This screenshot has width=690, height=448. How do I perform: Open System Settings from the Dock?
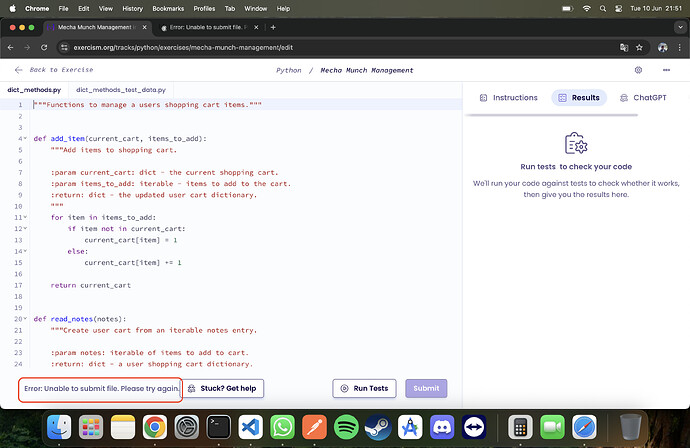point(187,427)
